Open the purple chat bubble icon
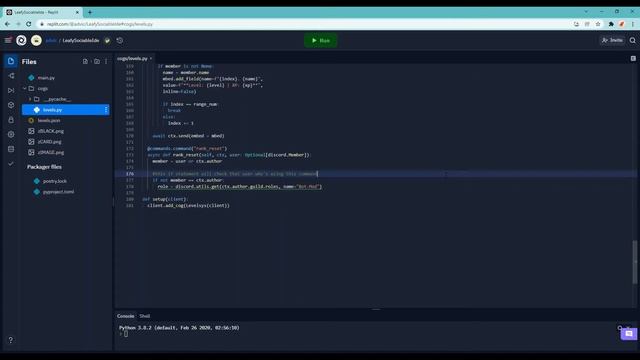This screenshot has width=640, height=360. click(629, 333)
